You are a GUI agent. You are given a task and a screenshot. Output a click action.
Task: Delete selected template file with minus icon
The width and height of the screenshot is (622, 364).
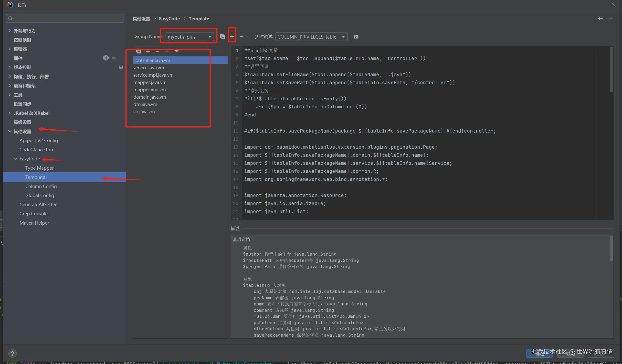(158, 51)
